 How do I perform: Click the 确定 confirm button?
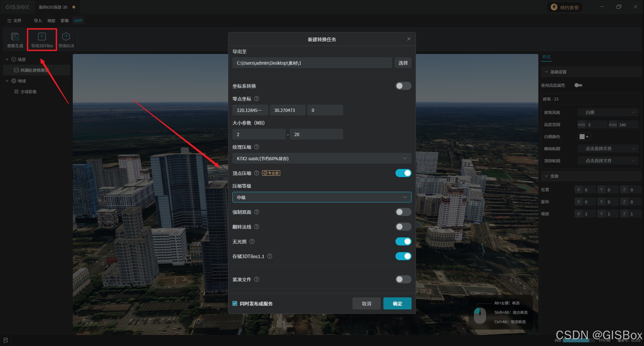pyautogui.click(x=397, y=304)
